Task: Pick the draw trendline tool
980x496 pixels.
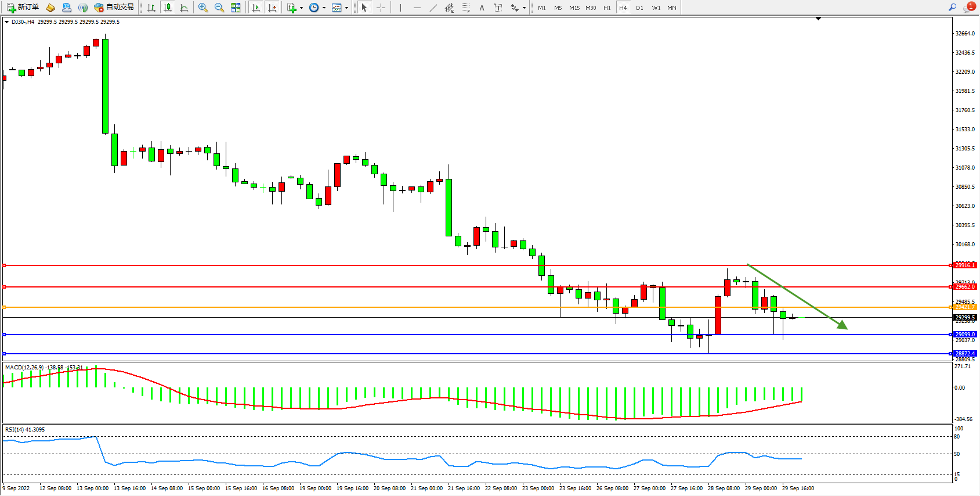Action: click(433, 8)
